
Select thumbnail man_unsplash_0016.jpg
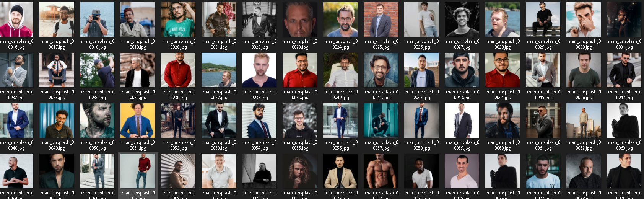16,20
